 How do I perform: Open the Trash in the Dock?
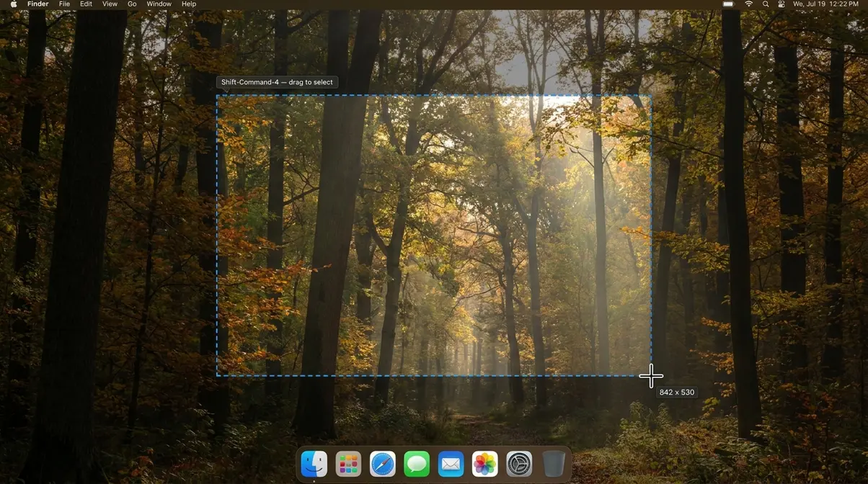[554, 464]
